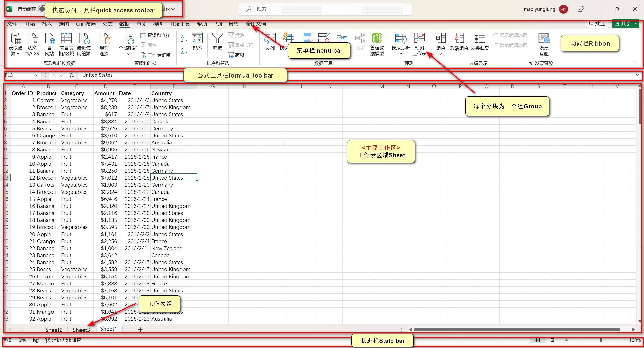Click the Share (共享) button
The image size is (644, 348).
[x=623, y=24]
